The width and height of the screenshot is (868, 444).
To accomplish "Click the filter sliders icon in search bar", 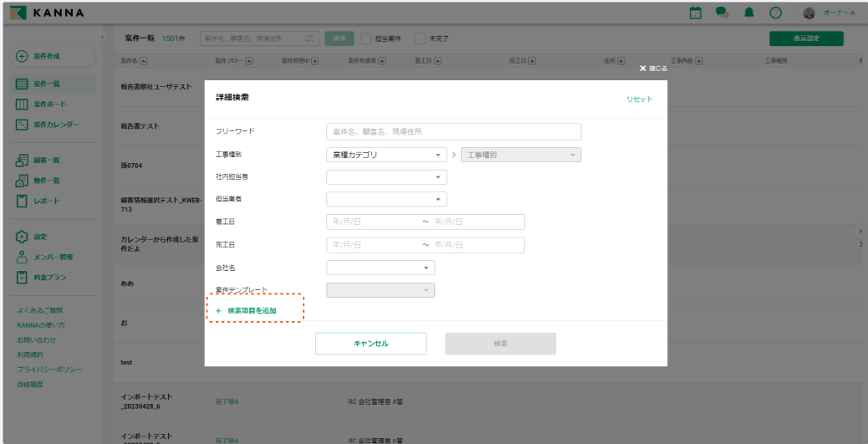I will (309, 38).
